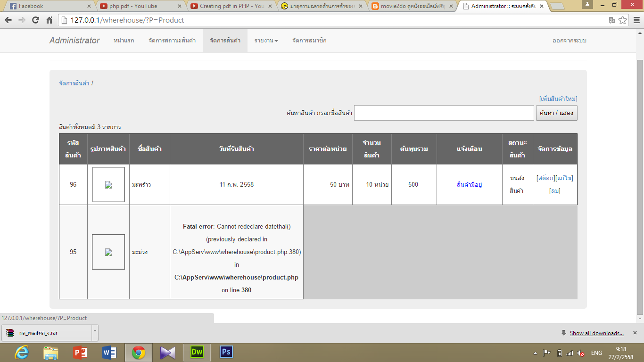Viewport: 644px width, 362px height.
Task: Click the ค้นหา / แสดง button
Action: point(557,113)
